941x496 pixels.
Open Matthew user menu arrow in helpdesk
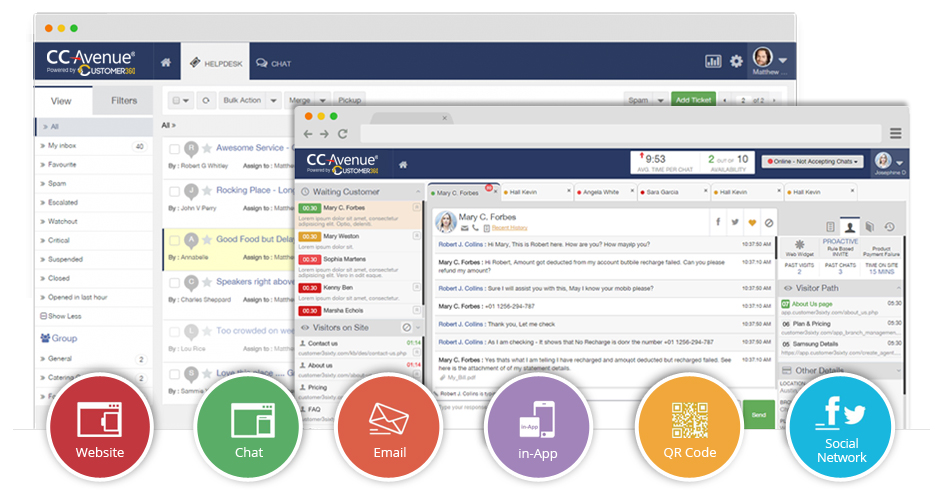coord(783,60)
